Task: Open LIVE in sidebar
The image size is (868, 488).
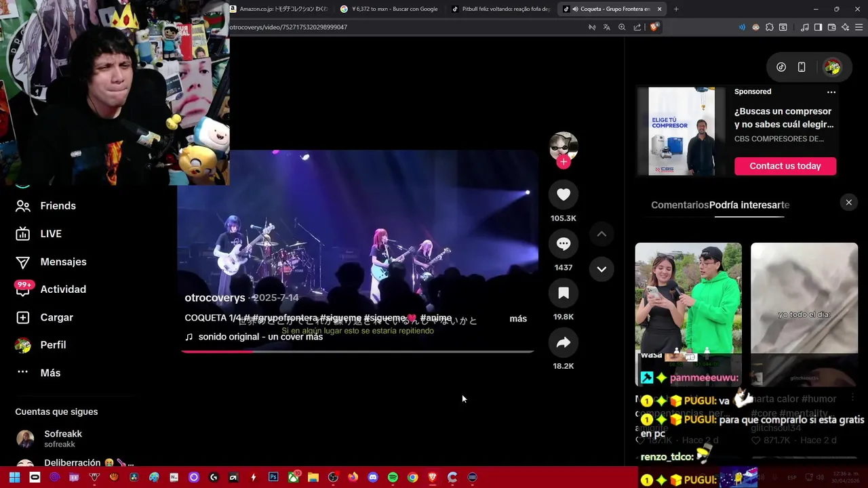Action: 39,234
